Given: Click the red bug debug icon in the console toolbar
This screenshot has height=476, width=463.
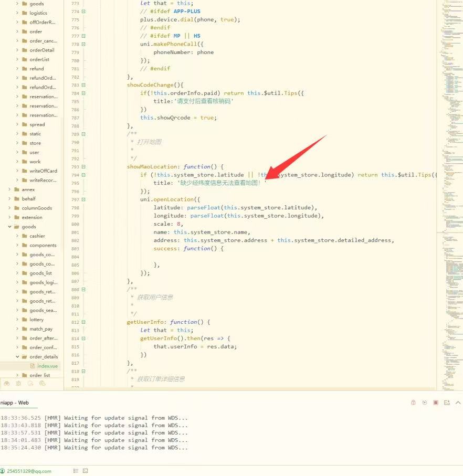Looking at the screenshot, I should click(413, 403).
